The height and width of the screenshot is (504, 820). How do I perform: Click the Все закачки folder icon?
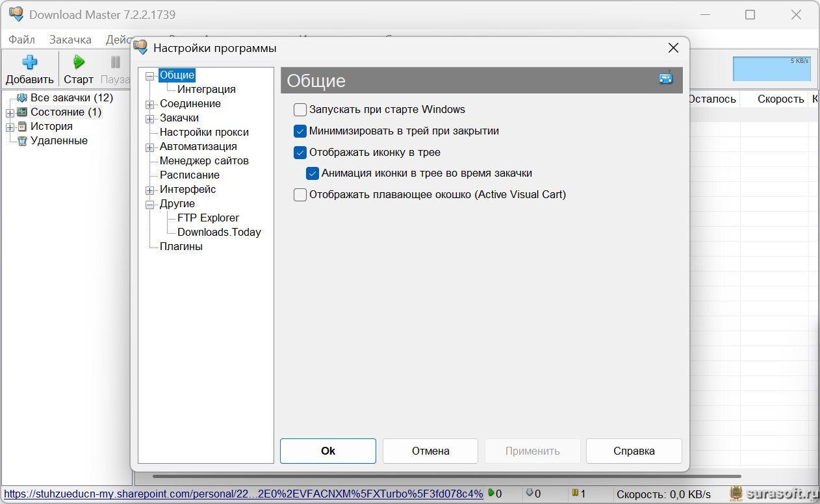point(22,98)
